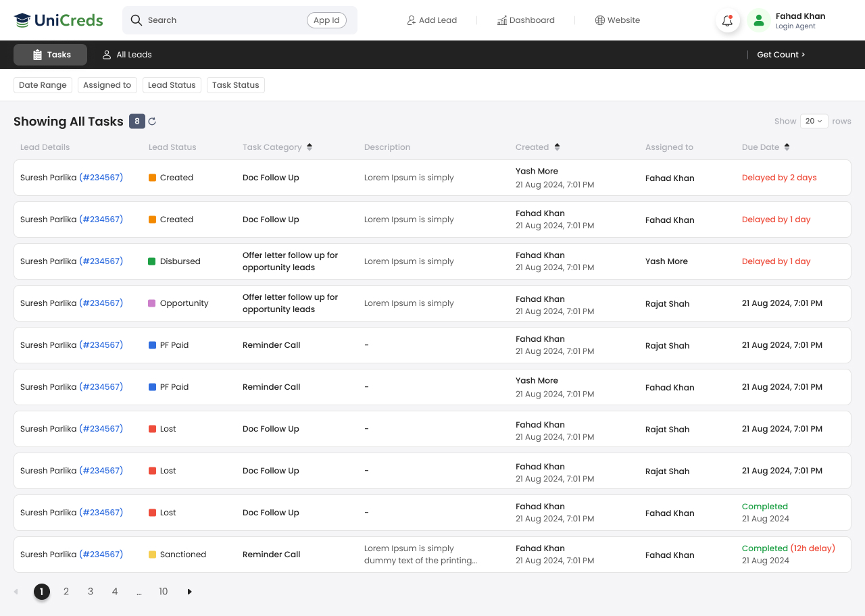Open the Date Range filter
The height and width of the screenshot is (616, 865).
[x=43, y=85]
